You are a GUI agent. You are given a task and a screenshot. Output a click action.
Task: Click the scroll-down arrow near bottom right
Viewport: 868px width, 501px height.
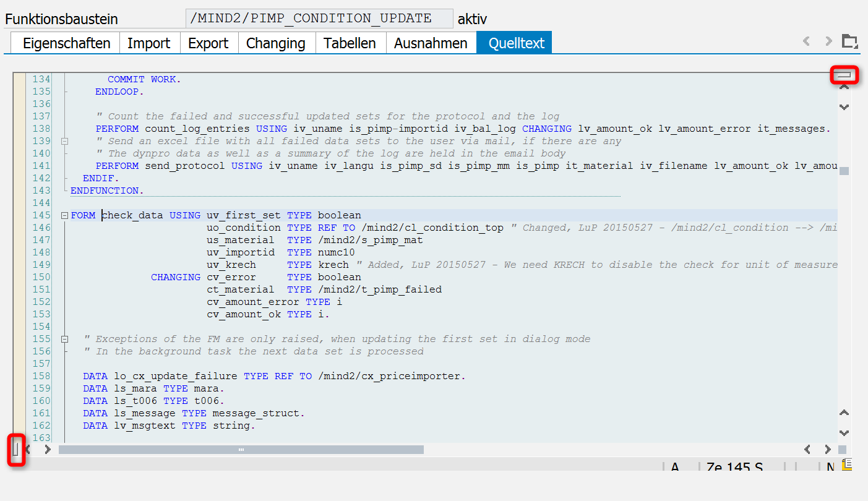(x=844, y=433)
